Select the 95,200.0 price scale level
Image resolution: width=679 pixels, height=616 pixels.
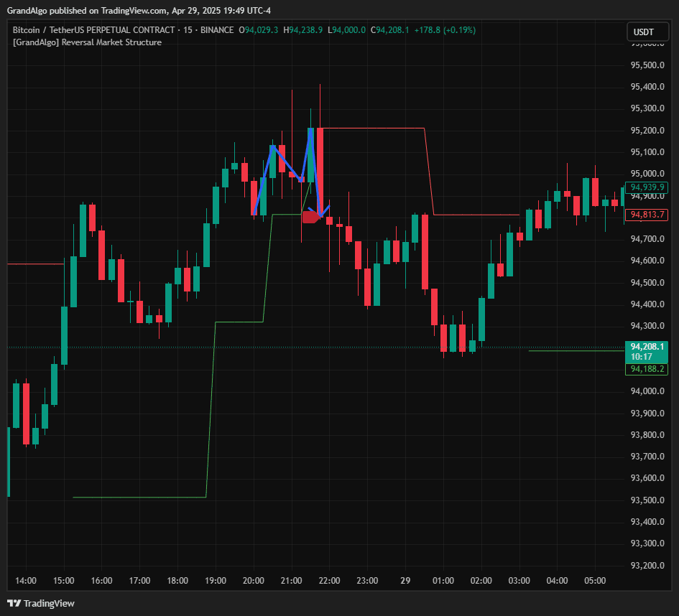point(647,129)
